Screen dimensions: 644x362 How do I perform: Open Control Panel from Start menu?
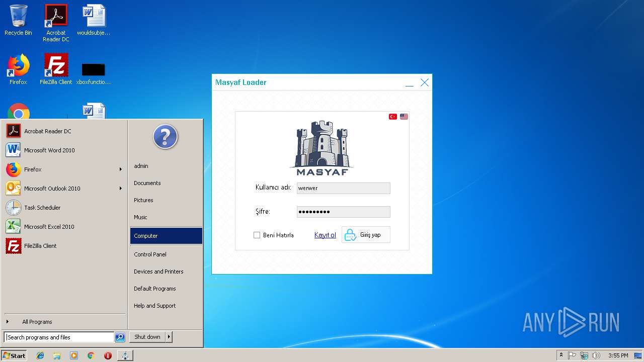166,254
